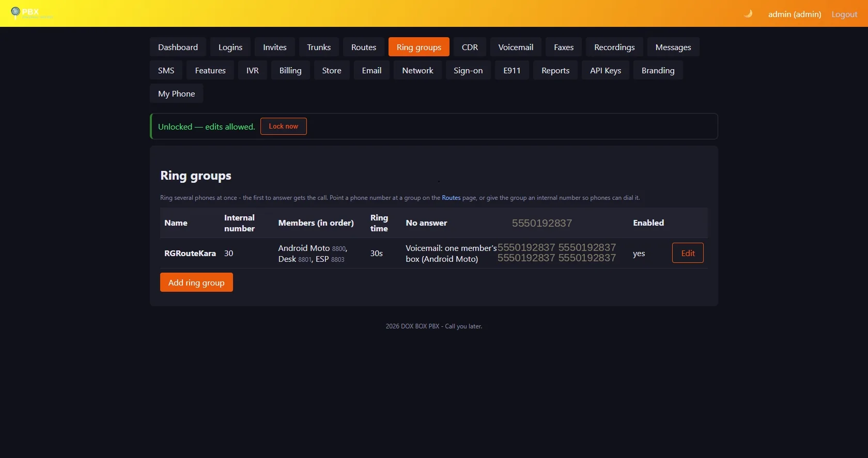This screenshot has width=868, height=458.
Task: Toggle dark mode with the moon icon
Action: click(x=748, y=14)
